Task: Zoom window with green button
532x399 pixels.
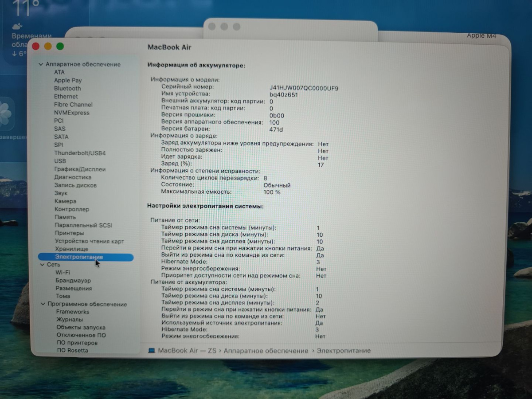Action: click(x=60, y=46)
